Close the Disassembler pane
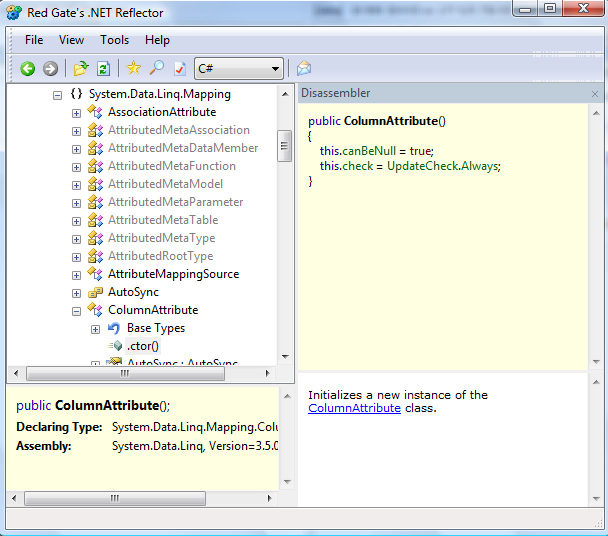 click(595, 94)
